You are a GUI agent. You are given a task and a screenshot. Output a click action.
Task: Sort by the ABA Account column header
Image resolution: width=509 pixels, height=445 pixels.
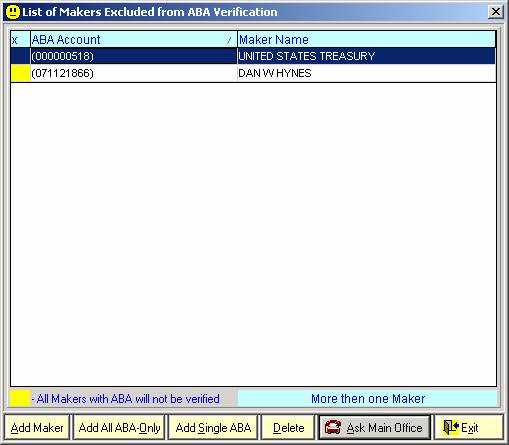134,40
